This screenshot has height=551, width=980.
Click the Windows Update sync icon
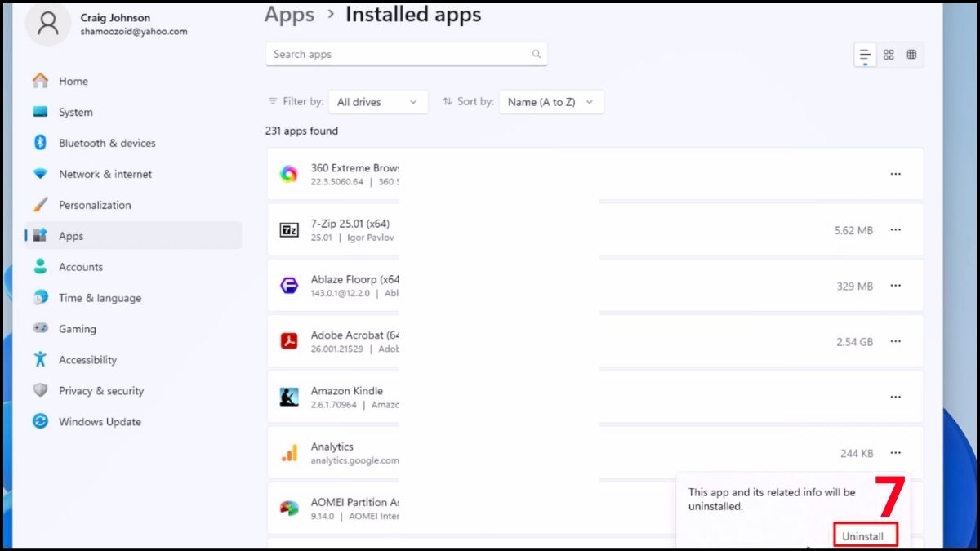pos(40,421)
